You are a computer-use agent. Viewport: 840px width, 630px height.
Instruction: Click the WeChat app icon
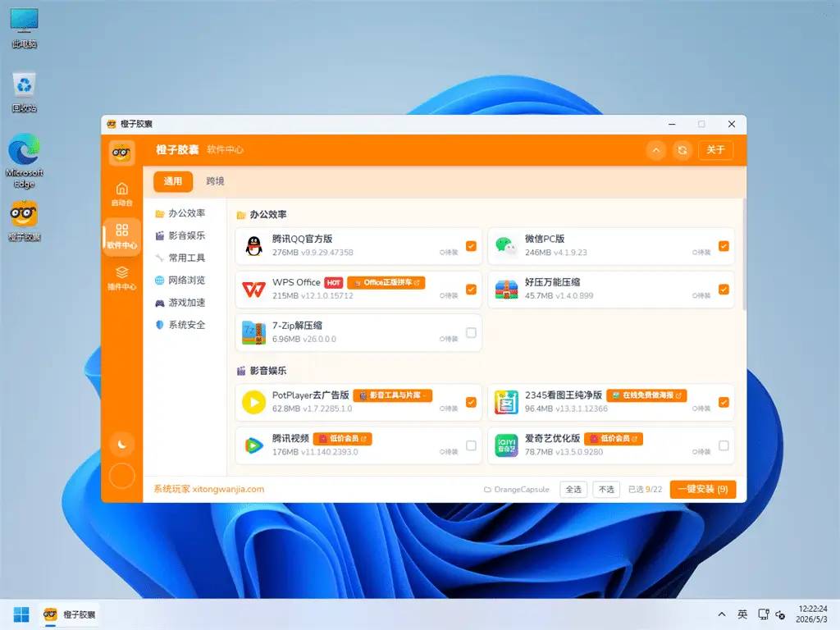click(506, 246)
